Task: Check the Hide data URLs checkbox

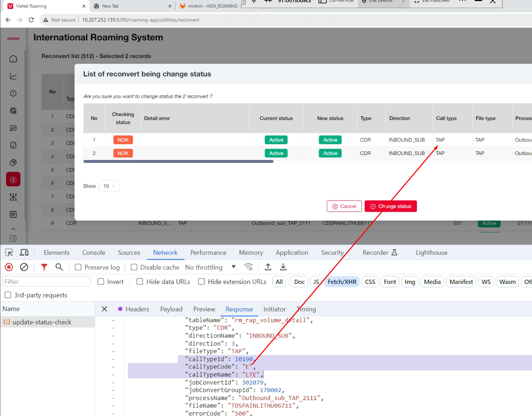Action: click(140, 282)
